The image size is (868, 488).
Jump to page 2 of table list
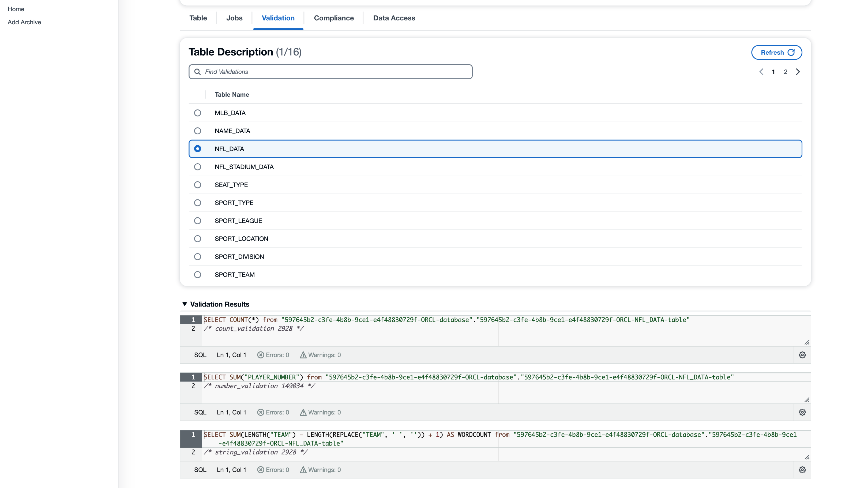coord(786,72)
